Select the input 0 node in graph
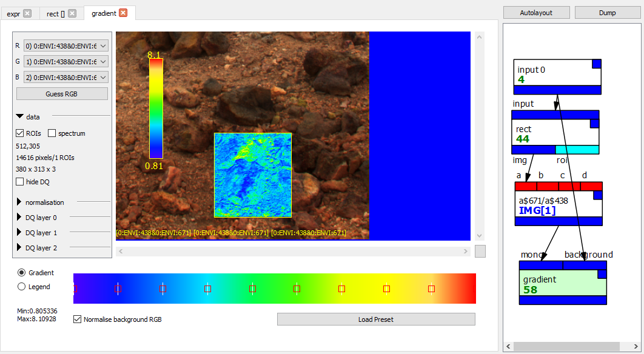Image resolution: width=644 pixels, height=354 pixels. 553,74
